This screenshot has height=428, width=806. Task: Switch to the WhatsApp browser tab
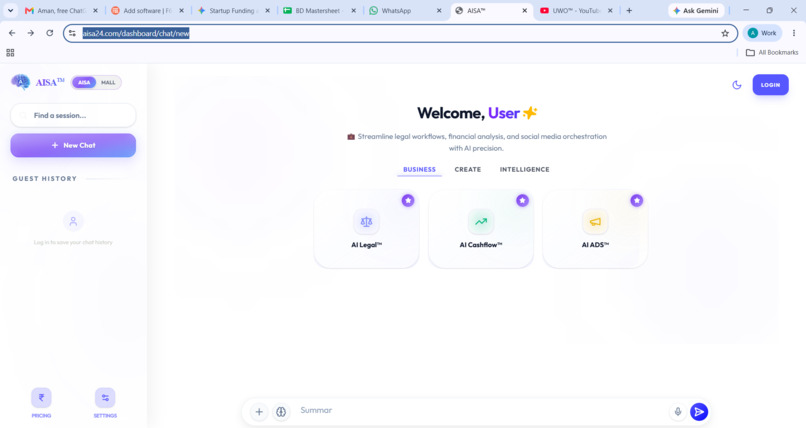405,10
